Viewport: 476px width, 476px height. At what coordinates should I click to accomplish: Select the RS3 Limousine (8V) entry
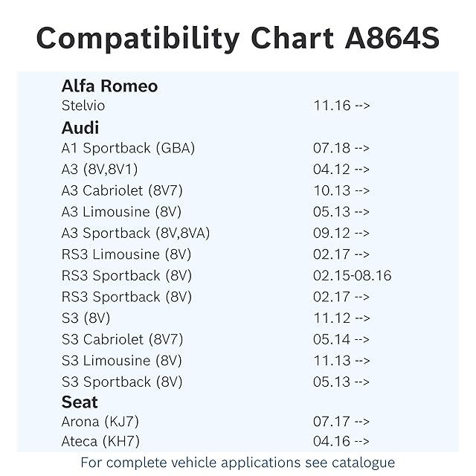pos(126,254)
